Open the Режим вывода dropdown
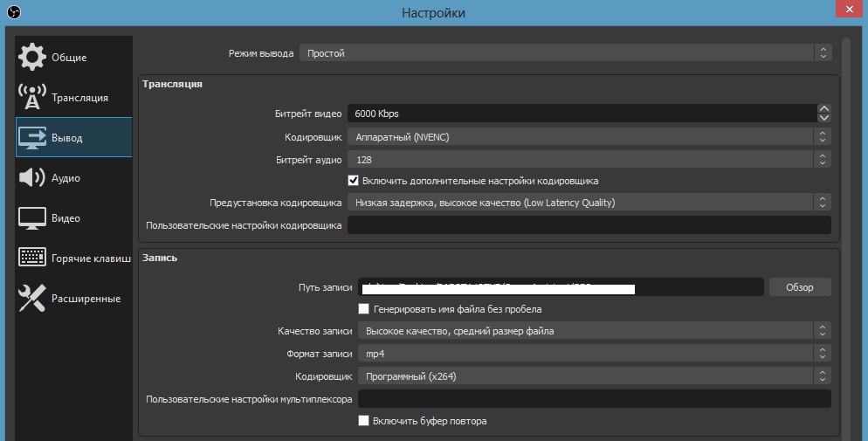Screen dimensions: 868x441 tap(565, 53)
